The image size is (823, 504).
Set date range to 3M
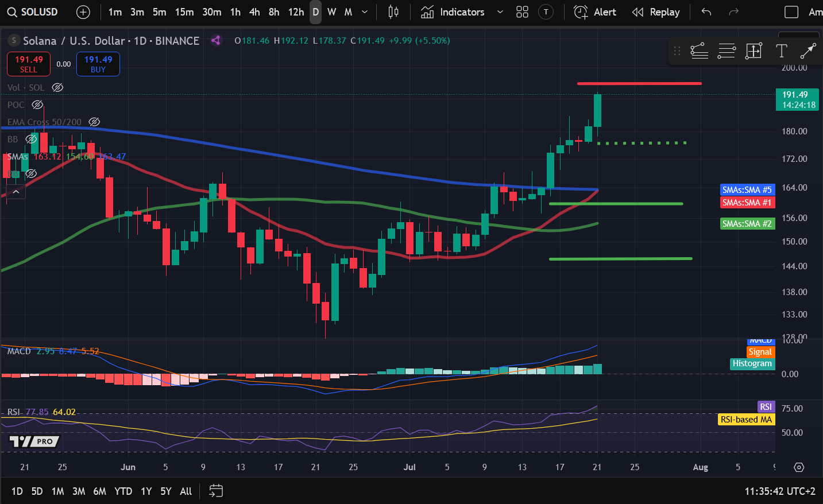[79, 491]
